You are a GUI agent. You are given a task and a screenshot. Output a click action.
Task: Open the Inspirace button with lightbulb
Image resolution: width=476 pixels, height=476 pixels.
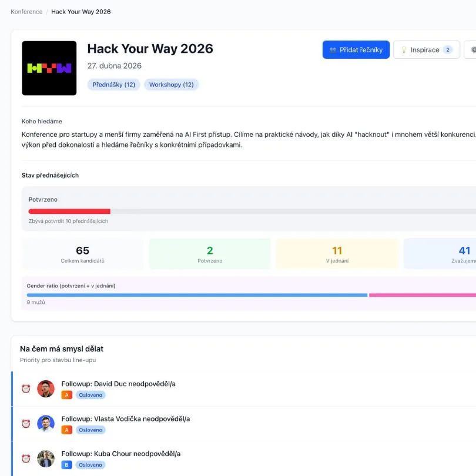coord(426,50)
